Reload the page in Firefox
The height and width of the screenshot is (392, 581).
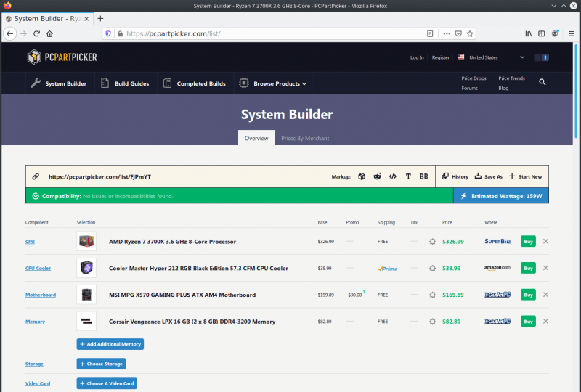(36, 33)
